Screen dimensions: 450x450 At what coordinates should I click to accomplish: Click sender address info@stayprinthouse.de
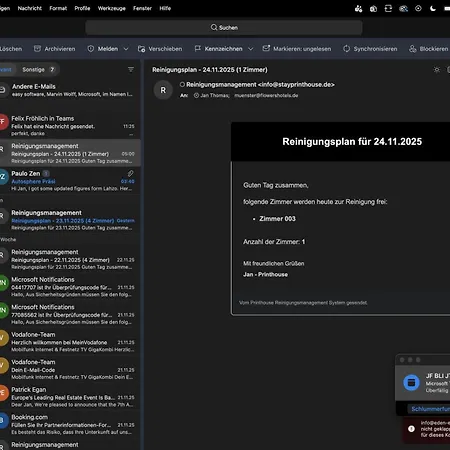(296, 85)
